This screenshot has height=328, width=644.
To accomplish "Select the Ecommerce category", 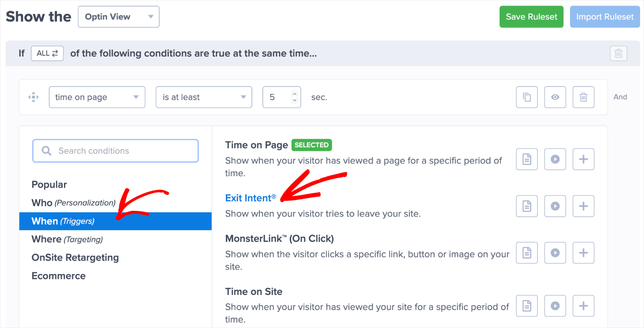I will 58,275.
